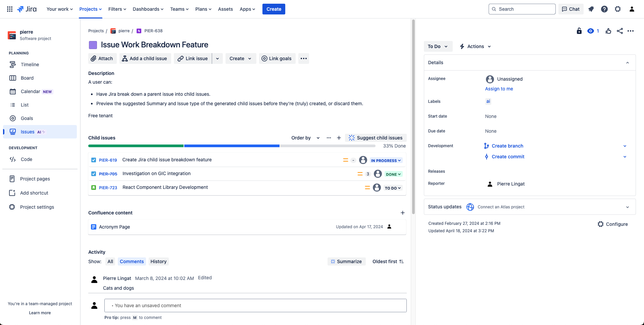
Task: Open the settings gear in top bar
Action: pyautogui.click(x=618, y=9)
